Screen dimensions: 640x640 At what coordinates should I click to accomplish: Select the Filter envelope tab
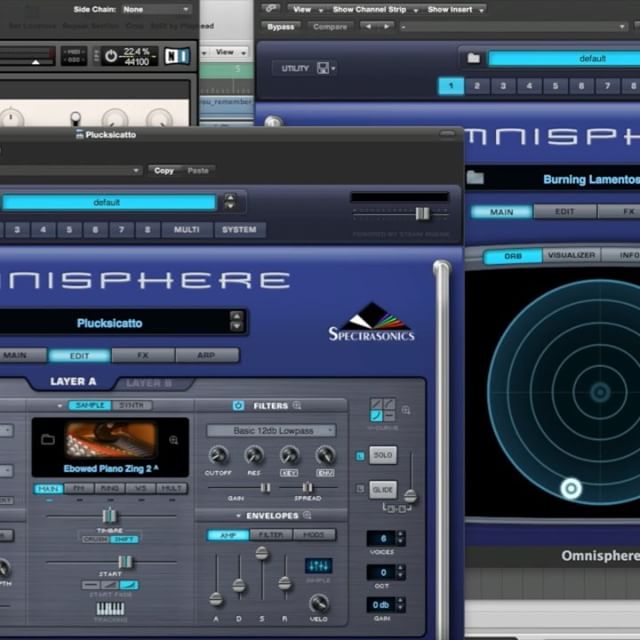coord(271,535)
